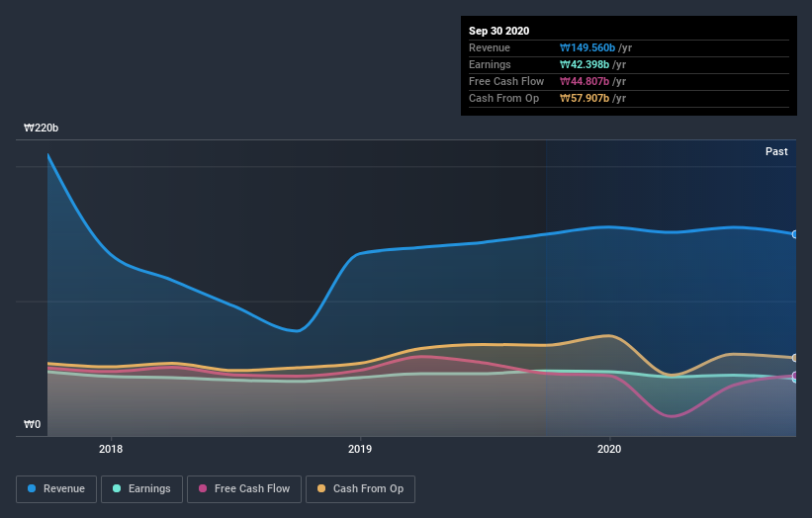Click the ₩42.398b earnings value

click(x=585, y=64)
